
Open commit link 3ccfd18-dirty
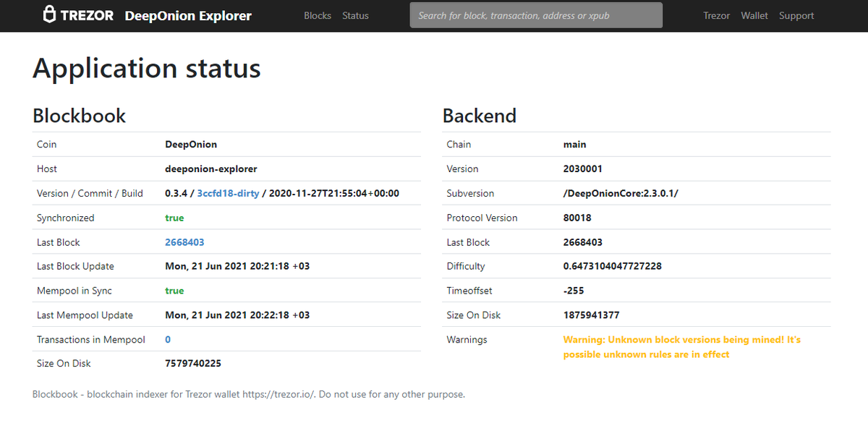(228, 193)
